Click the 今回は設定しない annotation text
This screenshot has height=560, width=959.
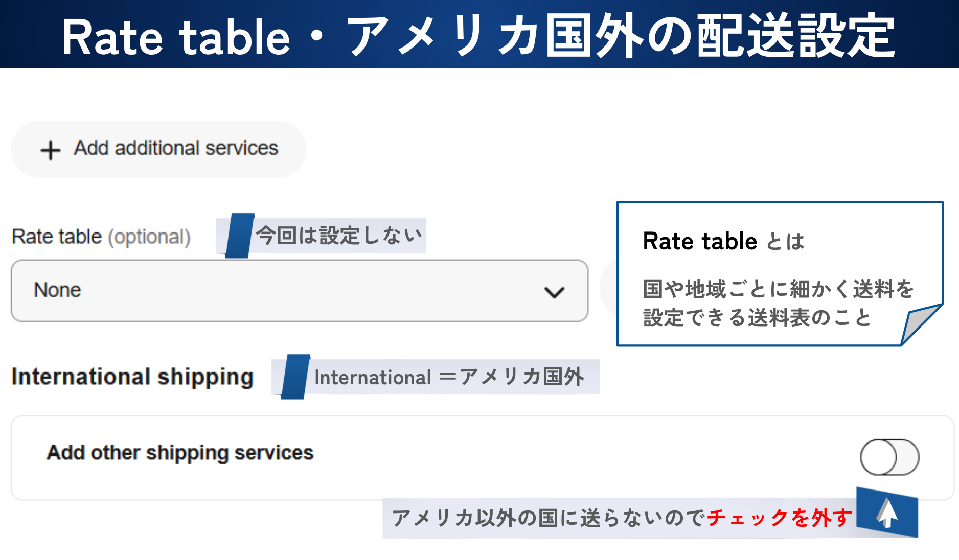[339, 236]
